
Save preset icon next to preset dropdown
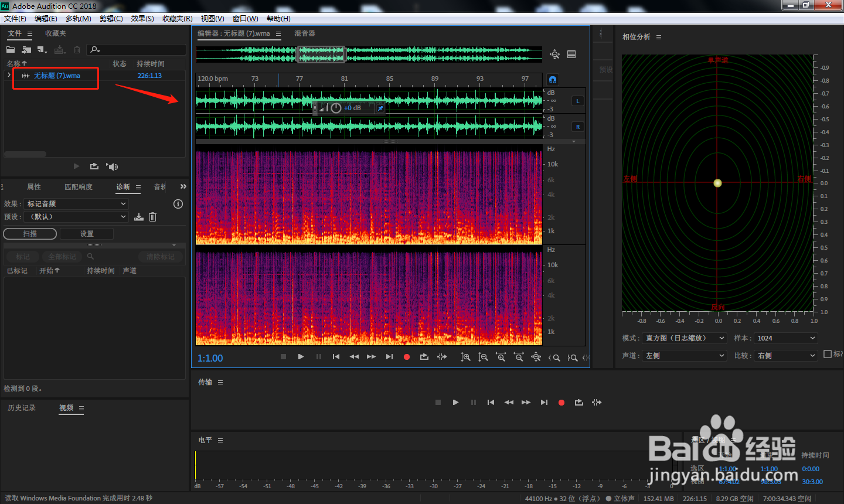point(138,217)
